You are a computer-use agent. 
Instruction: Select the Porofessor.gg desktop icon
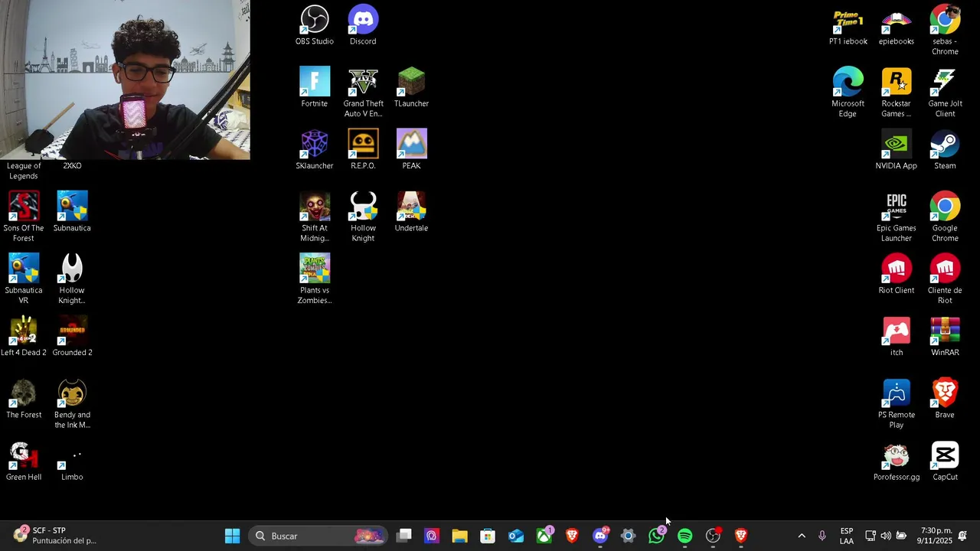897,461
